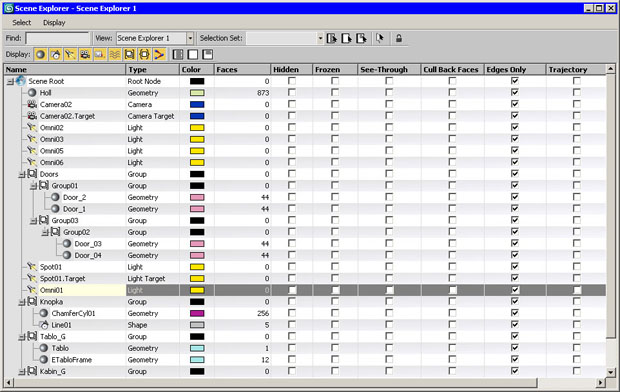Select the Camera02.Target tree item
The height and width of the screenshot is (392, 620).
(67, 116)
